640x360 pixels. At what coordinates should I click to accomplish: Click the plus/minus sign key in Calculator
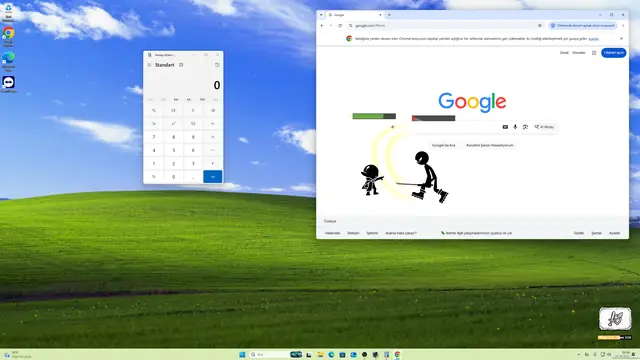point(154,177)
